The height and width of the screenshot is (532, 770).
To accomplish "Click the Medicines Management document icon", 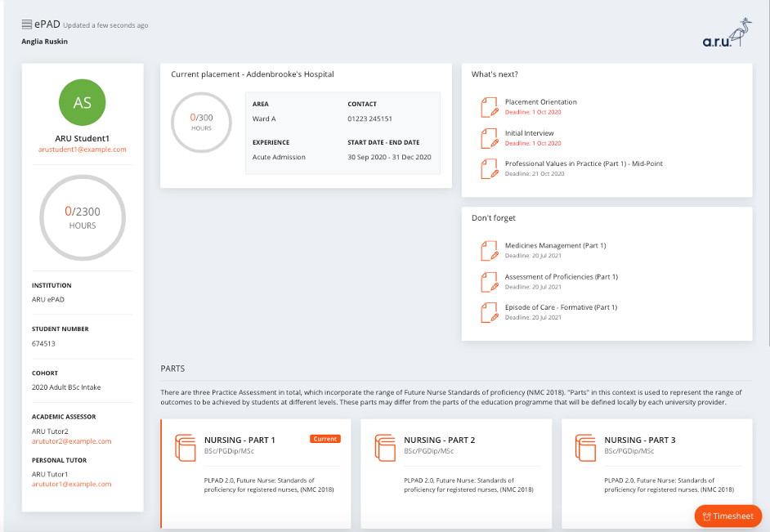I will tap(489, 251).
